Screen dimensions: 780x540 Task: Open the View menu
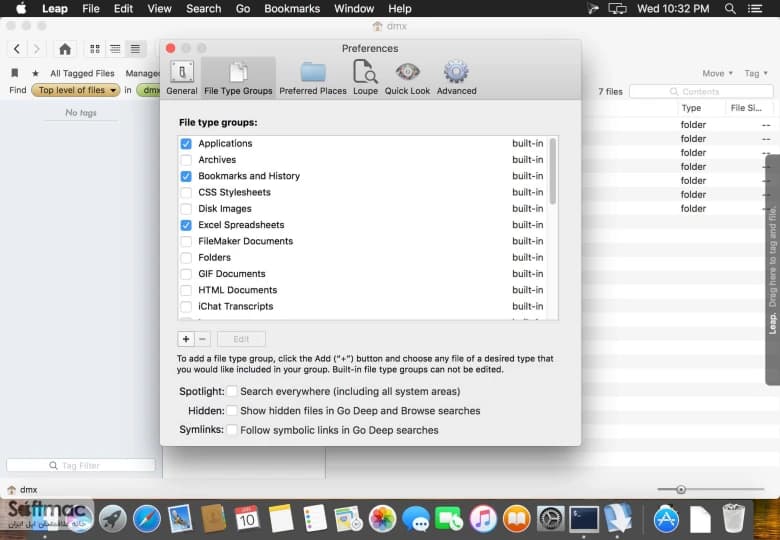coord(159,8)
